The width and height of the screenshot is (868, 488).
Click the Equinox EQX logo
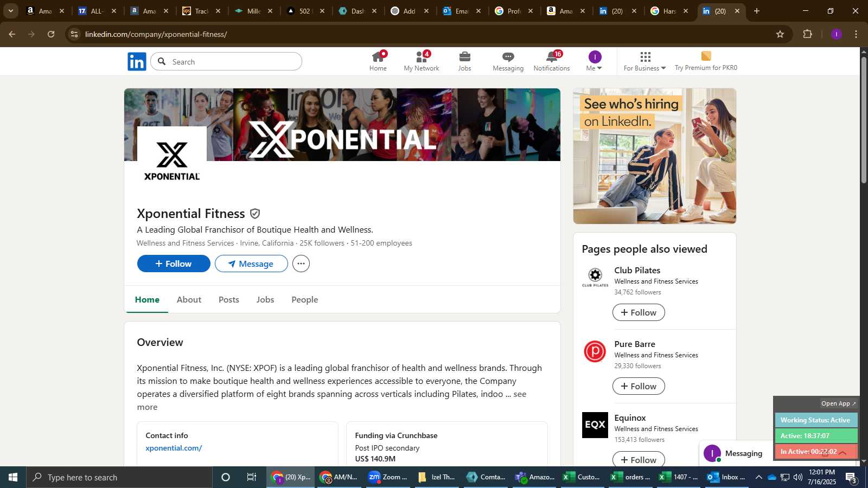595,425
